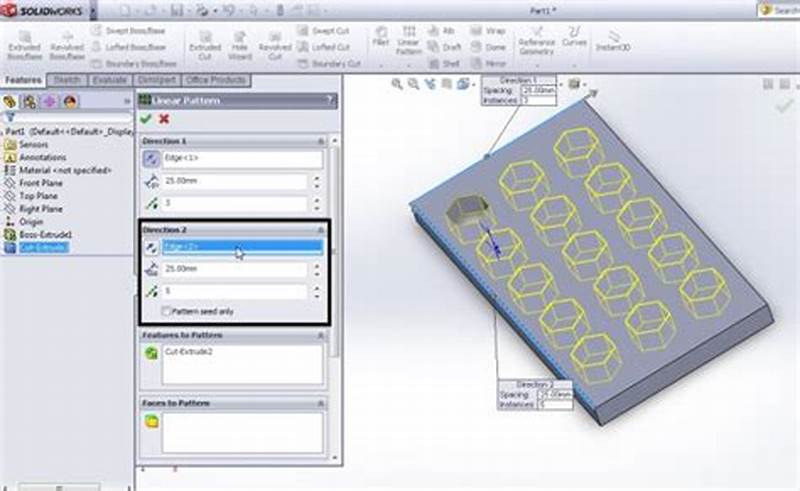Adjust Direction 2 spacing stepper
The width and height of the screenshot is (800, 491).
click(317, 269)
